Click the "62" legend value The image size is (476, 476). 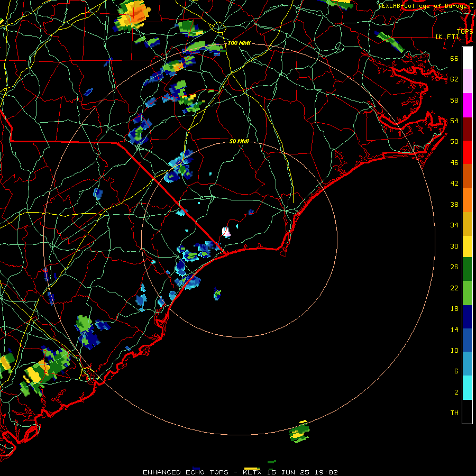coord(454,79)
